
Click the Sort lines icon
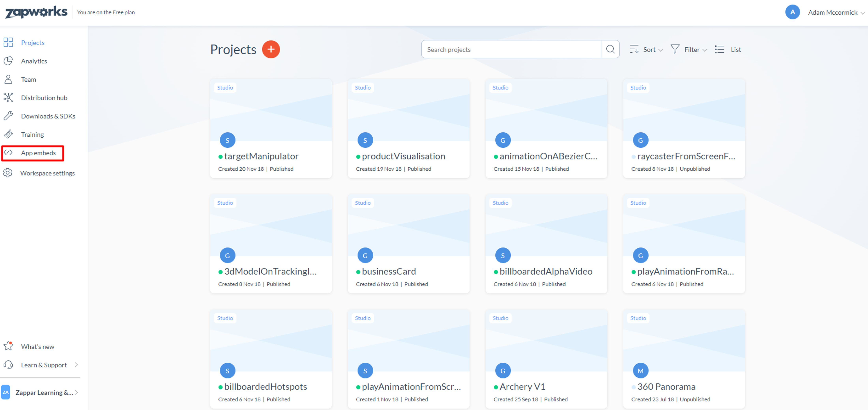[x=634, y=49]
